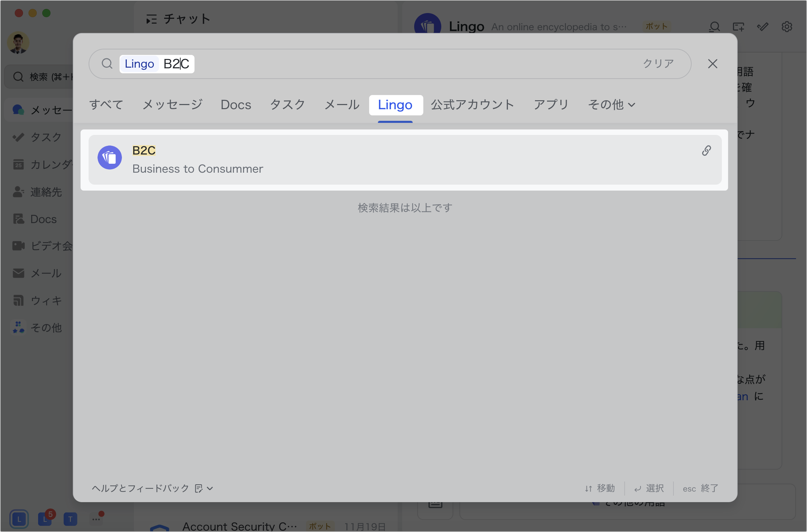
Task: Click クリア to clear search text
Action: 658,64
